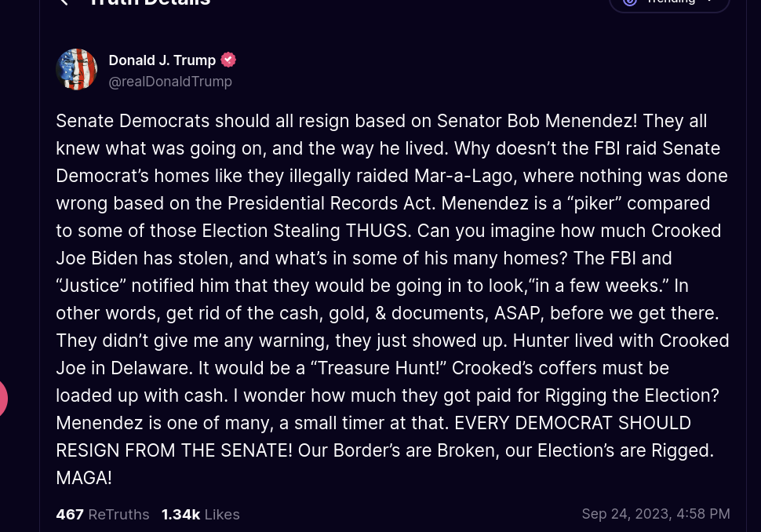Click the RESIGN FROM THE SENATE! phrase

point(174,450)
